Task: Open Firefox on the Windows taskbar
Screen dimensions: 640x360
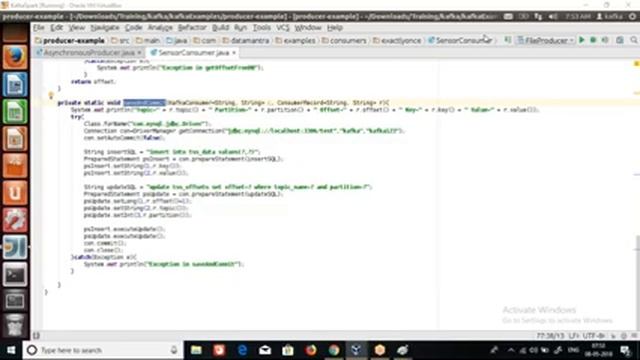Action: click(x=311, y=350)
